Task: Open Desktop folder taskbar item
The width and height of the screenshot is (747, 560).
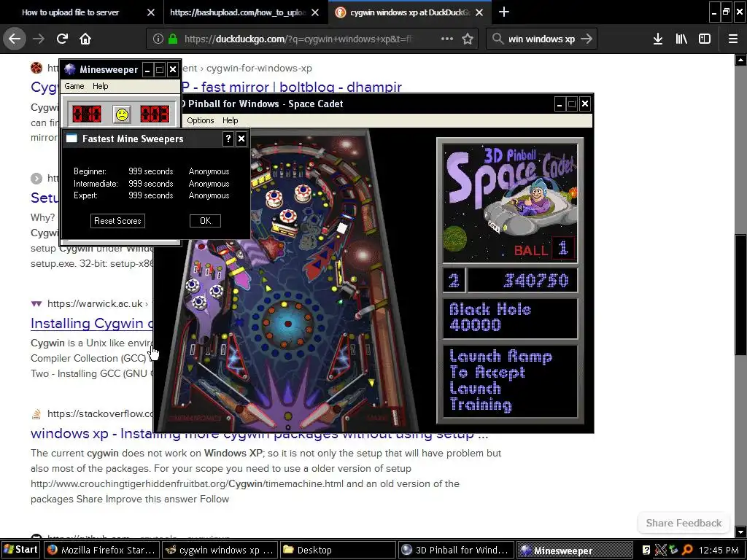Action: point(337,550)
